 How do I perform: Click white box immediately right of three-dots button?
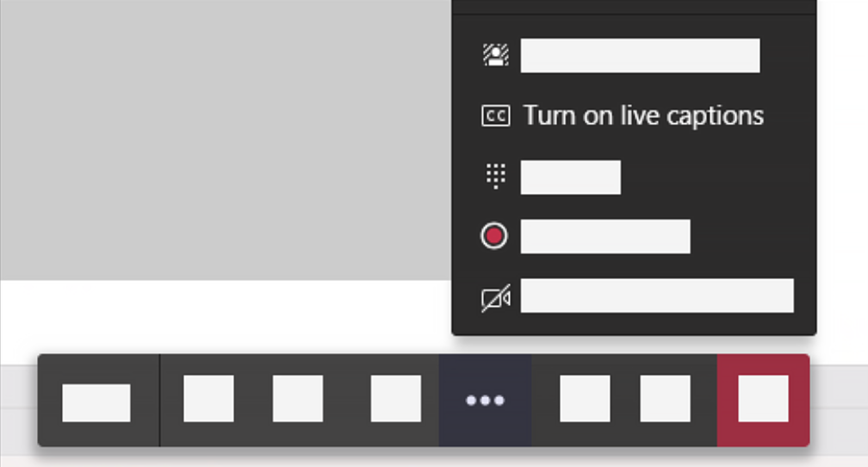coord(586,398)
